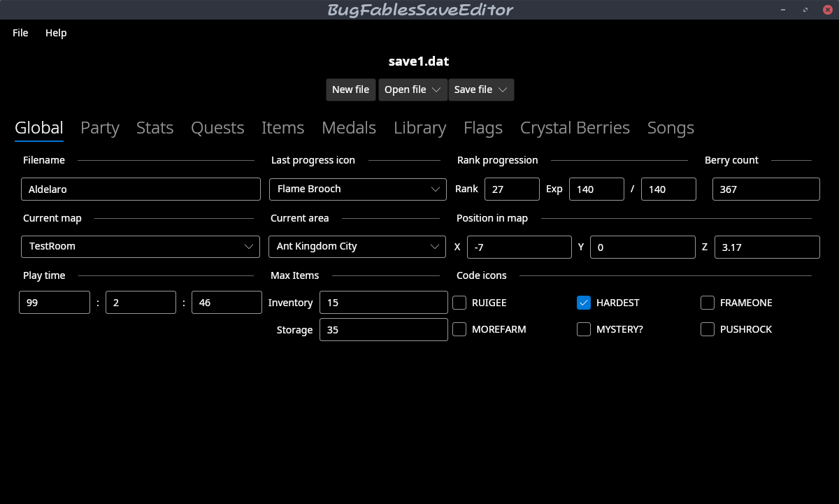Switch to the Library tab

pos(420,128)
